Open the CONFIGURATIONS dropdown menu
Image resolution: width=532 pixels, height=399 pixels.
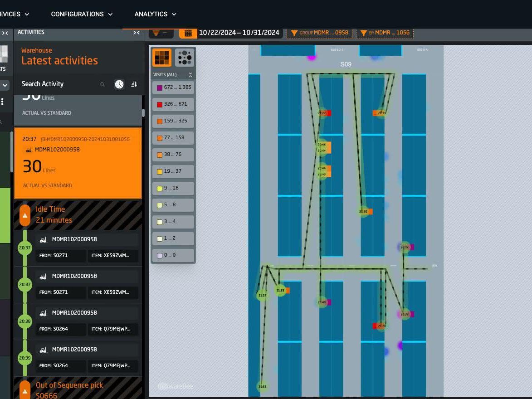[82, 14]
